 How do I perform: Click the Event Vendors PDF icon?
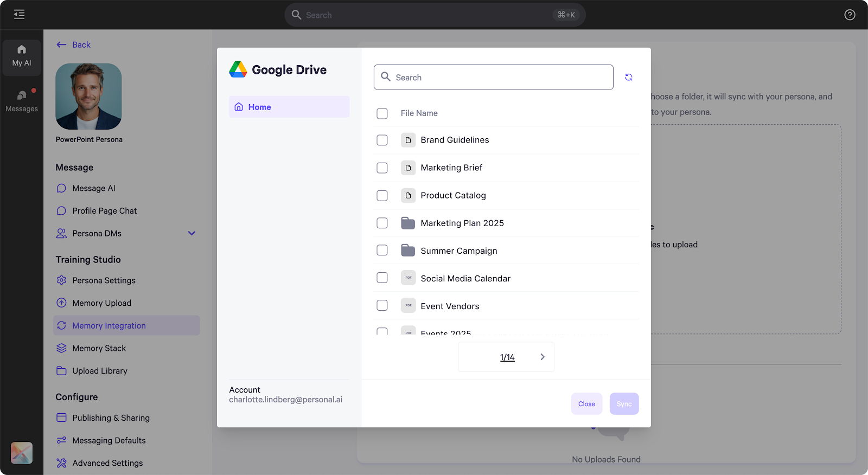[409, 305]
